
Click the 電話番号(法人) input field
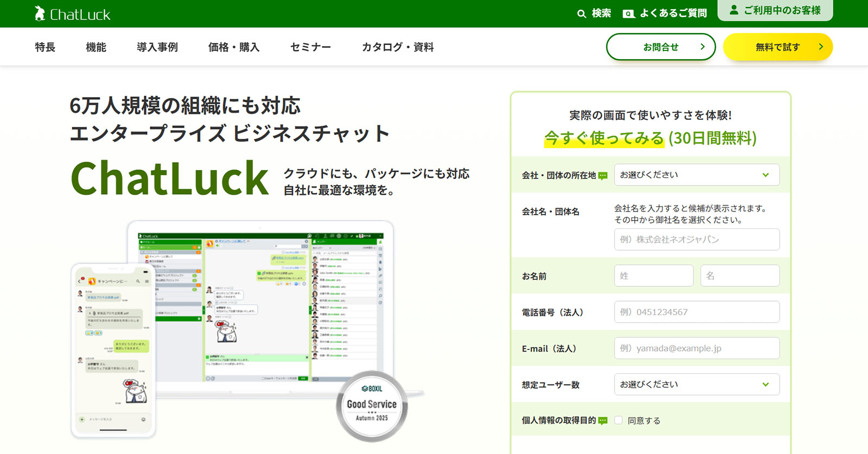(x=697, y=312)
